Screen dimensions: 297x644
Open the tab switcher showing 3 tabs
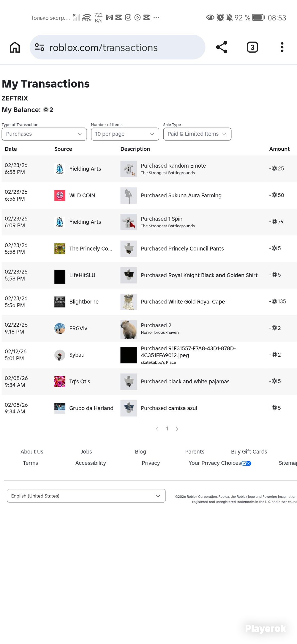click(x=252, y=47)
